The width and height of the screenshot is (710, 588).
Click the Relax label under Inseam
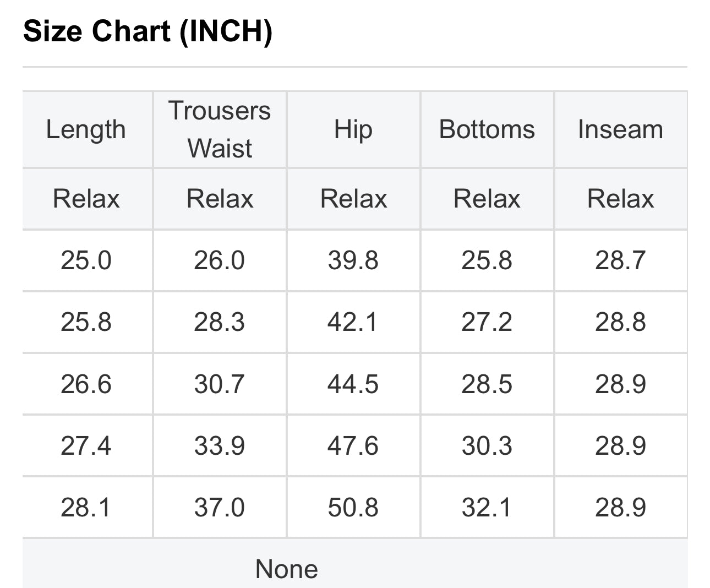click(x=620, y=199)
